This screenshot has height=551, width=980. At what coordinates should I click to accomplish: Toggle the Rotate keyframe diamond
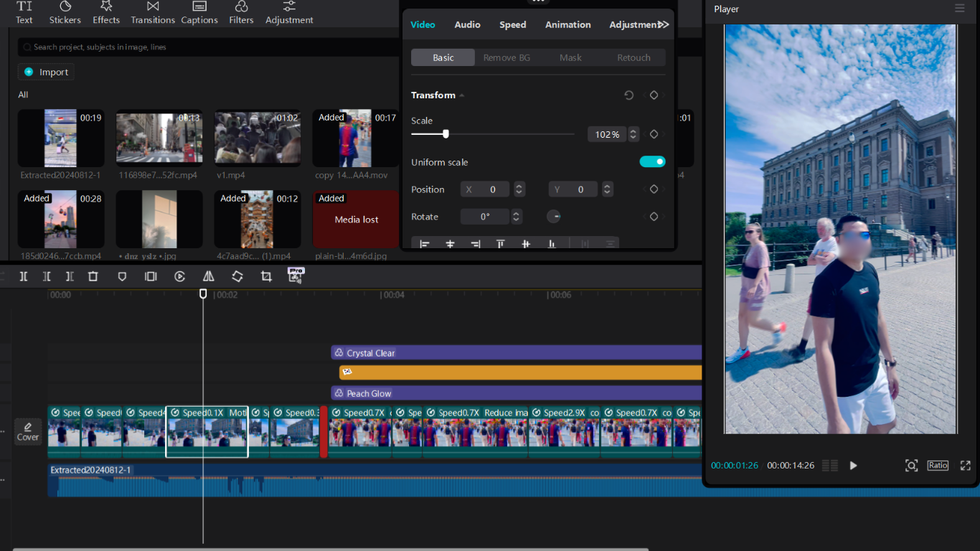point(654,217)
